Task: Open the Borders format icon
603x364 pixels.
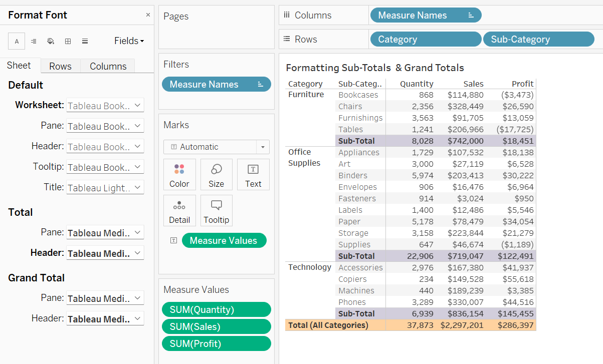Action: pos(68,41)
